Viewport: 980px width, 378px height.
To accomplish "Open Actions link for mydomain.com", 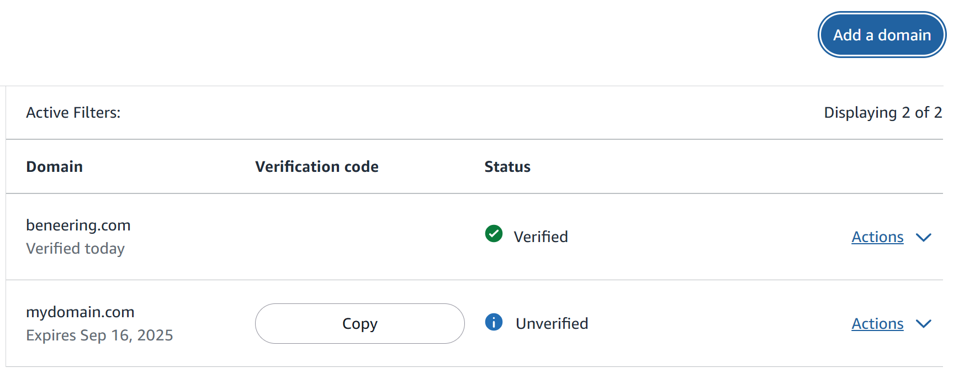I will point(877,324).
